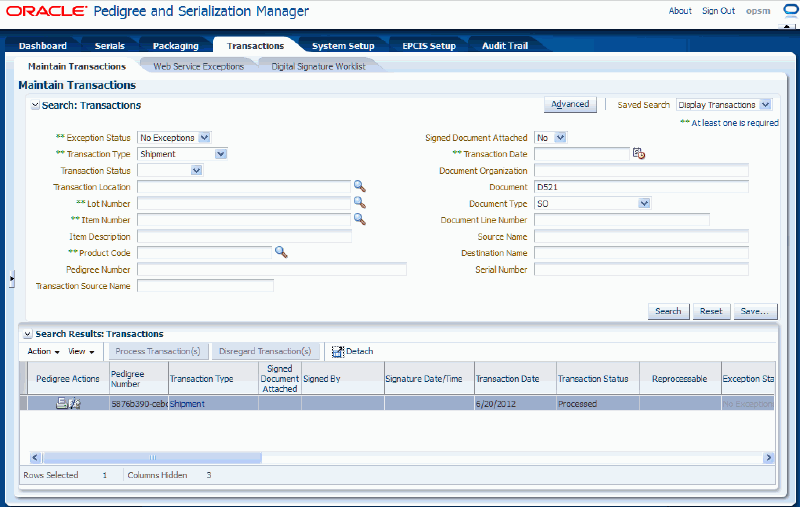Screen dimensions: 800x507
Task: Click the Serial Number input field
Action: (x=641, y=269)
